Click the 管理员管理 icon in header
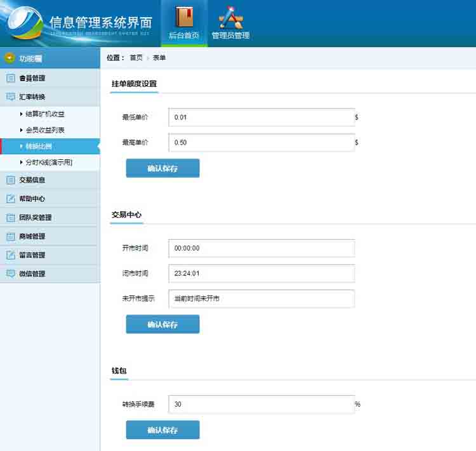Image resolution: width=476 pixels, height=451 pixels. tap(230, 16)
